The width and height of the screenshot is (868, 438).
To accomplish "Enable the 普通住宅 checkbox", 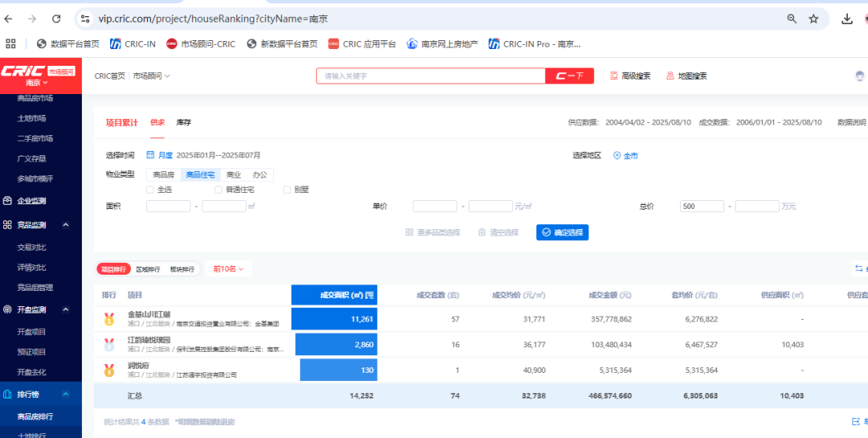I will coord(219,190).
